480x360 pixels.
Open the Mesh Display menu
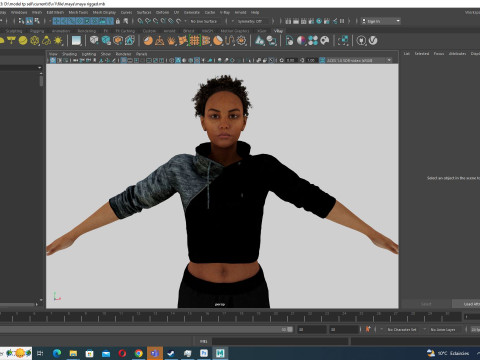coord(104,12)
